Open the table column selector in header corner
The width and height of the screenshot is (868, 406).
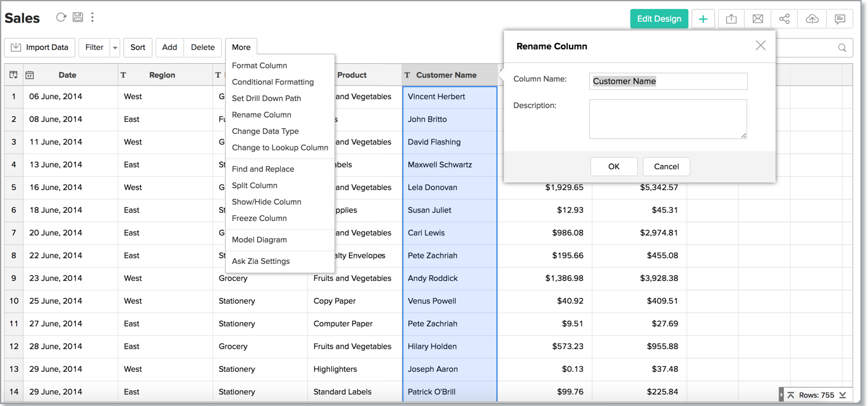13,75
